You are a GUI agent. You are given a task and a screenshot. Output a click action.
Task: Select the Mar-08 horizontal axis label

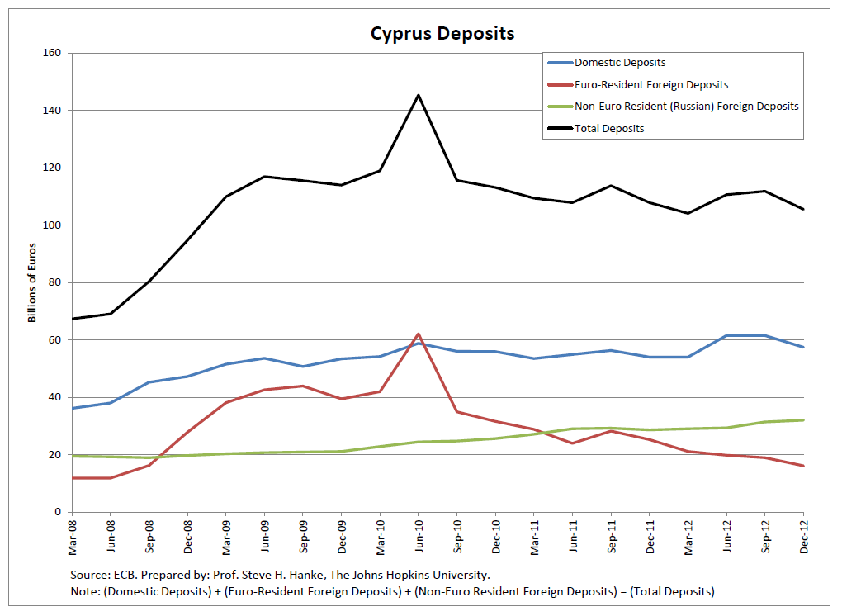[x=72, y=535]
